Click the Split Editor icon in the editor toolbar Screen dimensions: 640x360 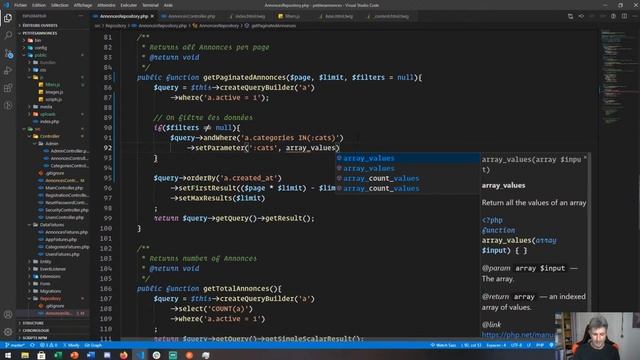pyautogui.click(x=624, y=16)
